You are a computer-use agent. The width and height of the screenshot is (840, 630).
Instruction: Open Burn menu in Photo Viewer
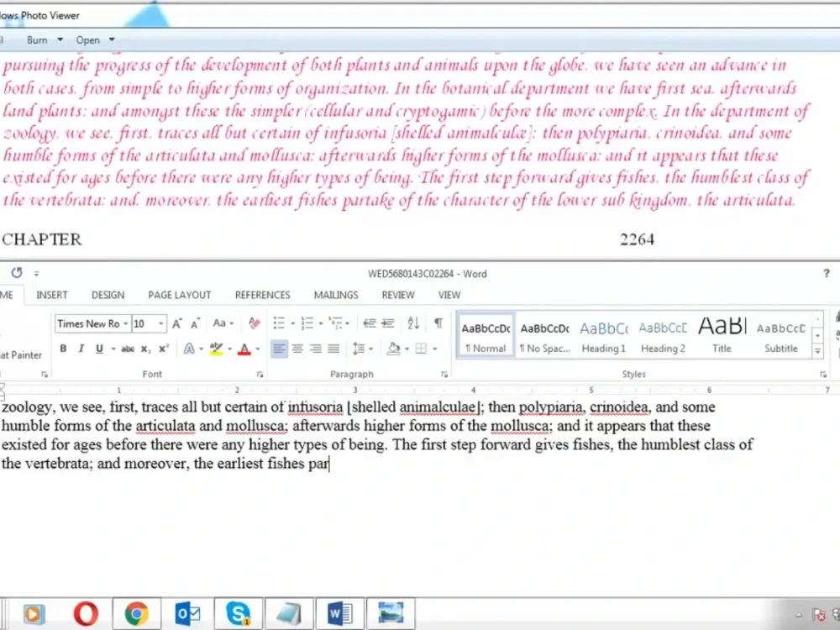[x=45, y=40]
